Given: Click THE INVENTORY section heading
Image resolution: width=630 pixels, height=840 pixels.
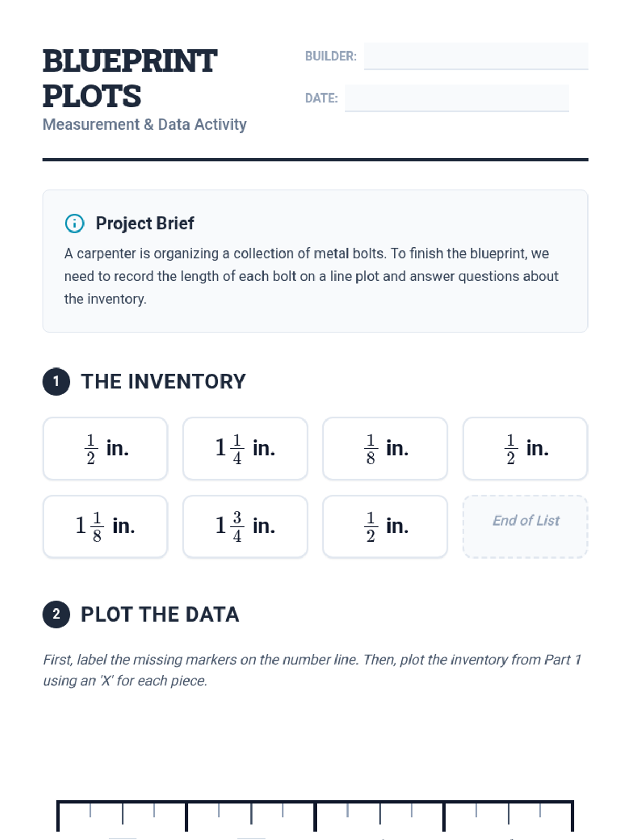Looking at the screenshot, I should click(163, 382).
